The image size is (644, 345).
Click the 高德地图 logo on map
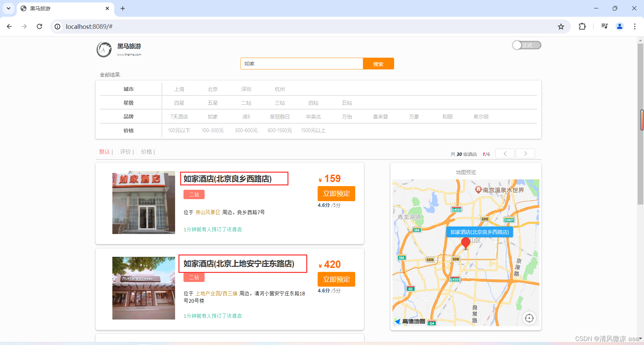410,322
